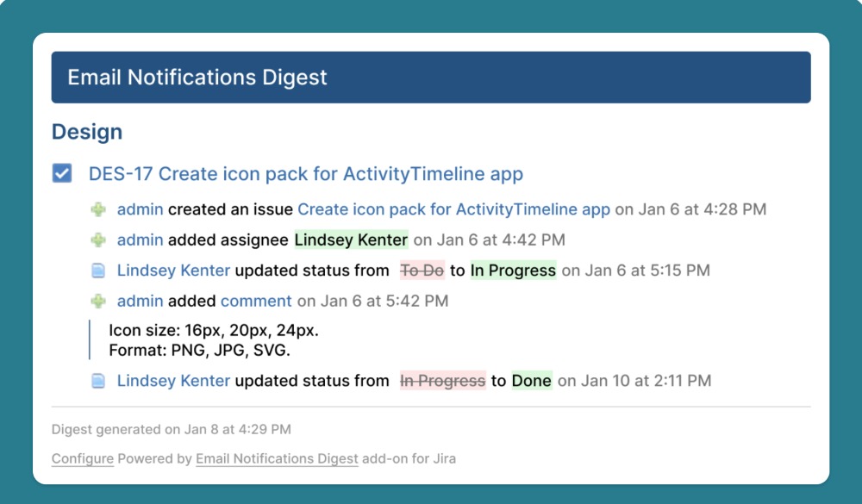Click the green plus icon for issue creation
Viewport: 862px width, 504px height.
[x=97, y=209]
